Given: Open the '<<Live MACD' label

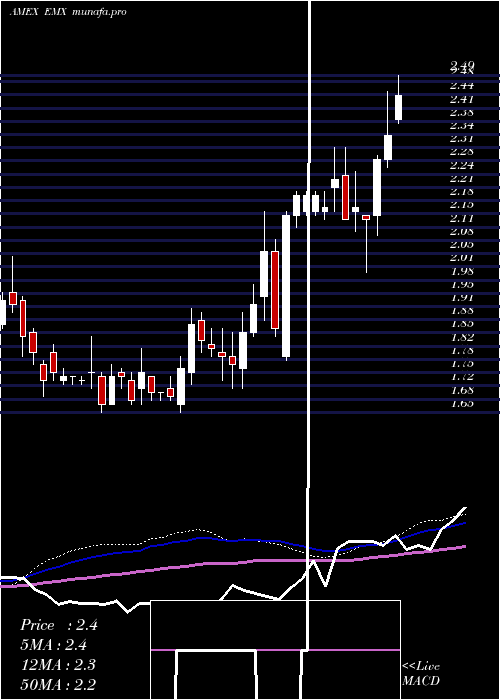Looking at the screenshot, I should point(421,673).
